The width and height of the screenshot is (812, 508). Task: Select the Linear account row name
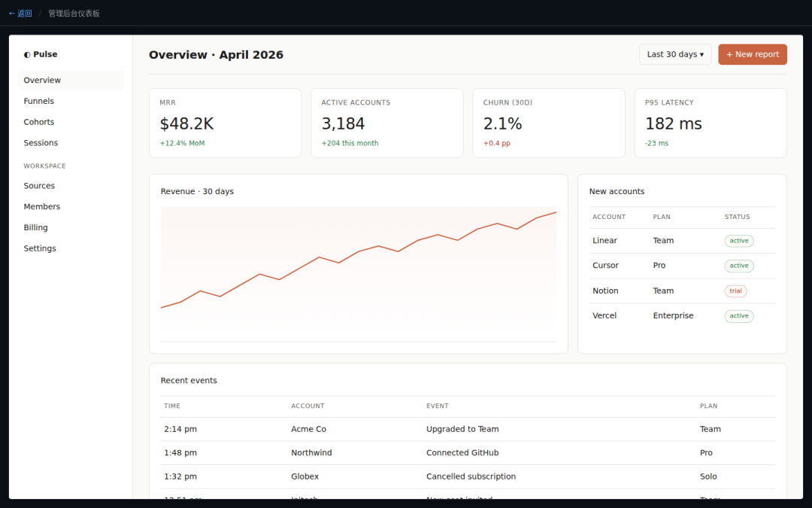pyautogui.click(x=604, y=241)
